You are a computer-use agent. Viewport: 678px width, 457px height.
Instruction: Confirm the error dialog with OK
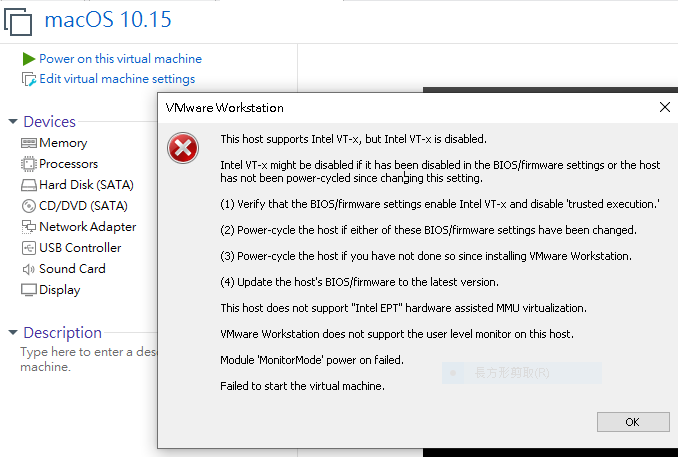tap(633, 422)
